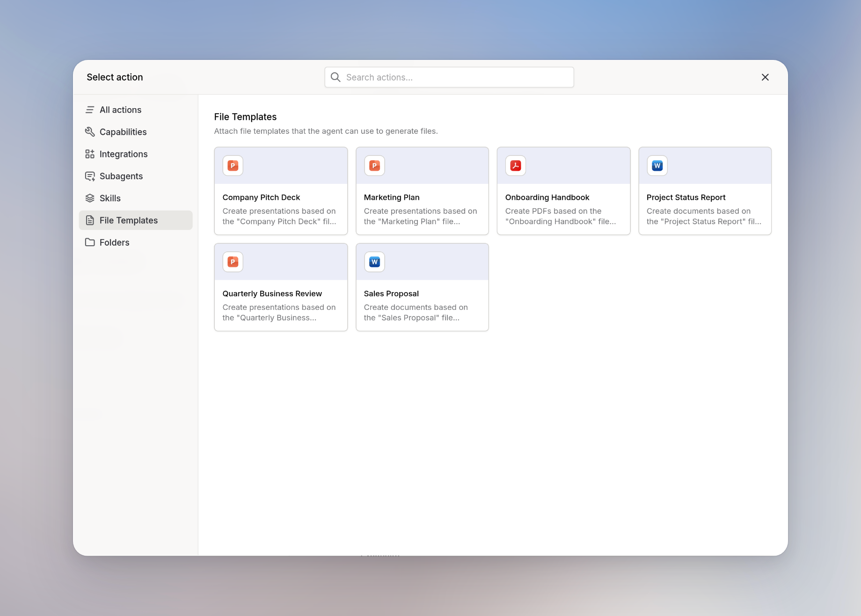The width and height of the screenshot is (861, 616).
Task: Click the Skills layers icon
Action: coord(90,198)
